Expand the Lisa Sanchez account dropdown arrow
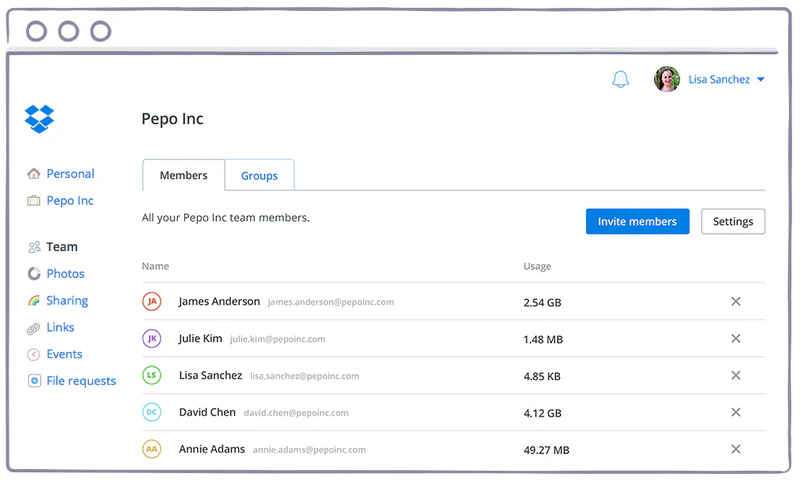800x481 pixels. click(761, 80)
